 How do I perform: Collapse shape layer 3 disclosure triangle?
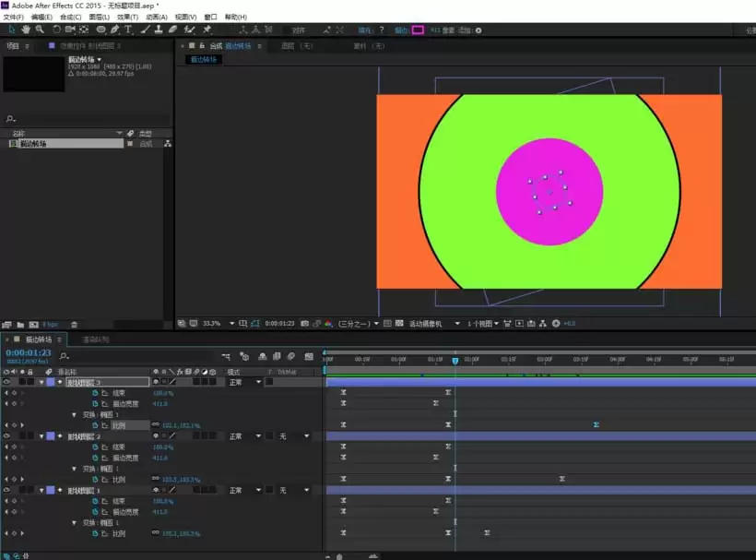[41, 383]
